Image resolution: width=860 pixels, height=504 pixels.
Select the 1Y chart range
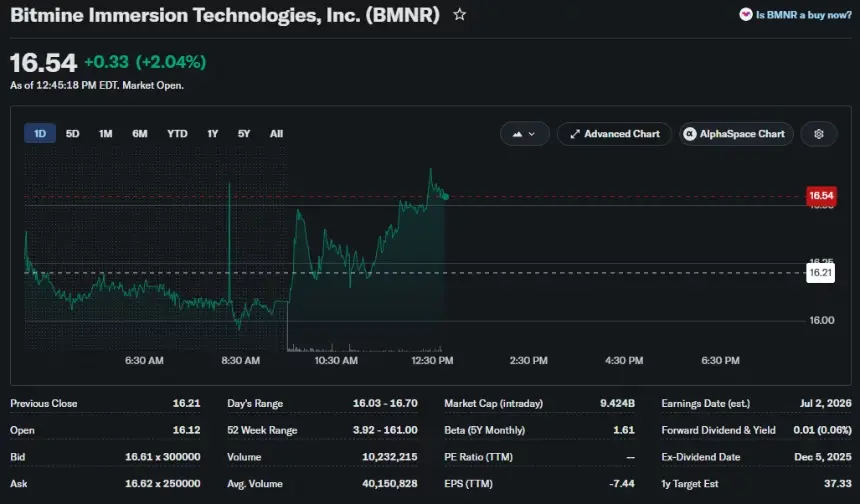pyautogui.click(x=213, y=133)
